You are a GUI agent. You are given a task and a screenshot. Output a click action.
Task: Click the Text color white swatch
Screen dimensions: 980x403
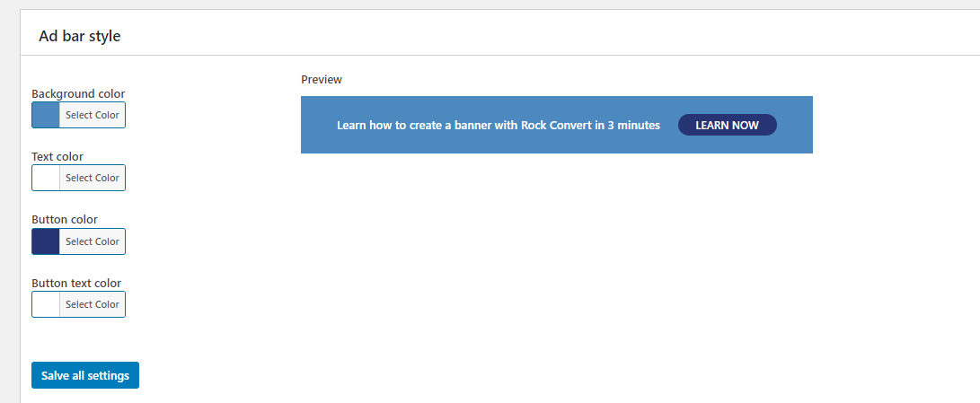point(46,178)
